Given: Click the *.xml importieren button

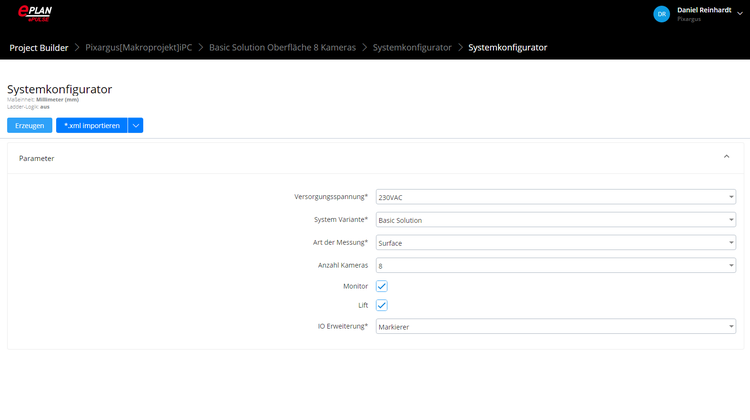Looking at the screenshot, I should pos(91,125).
